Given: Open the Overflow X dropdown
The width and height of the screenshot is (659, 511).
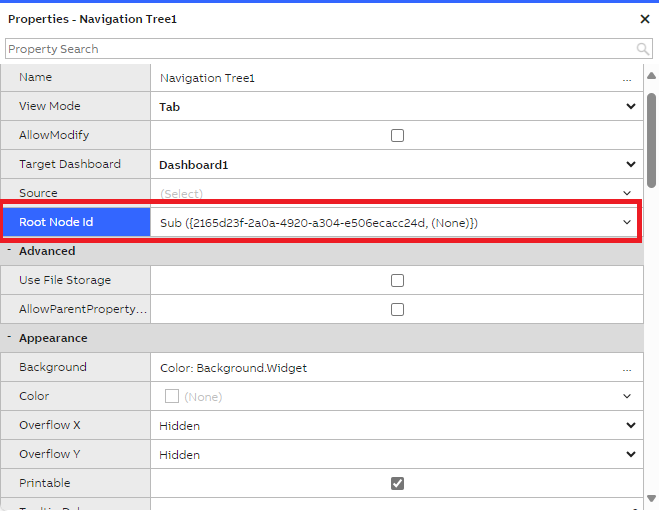Looking at the screenshot, I should 630,425.
